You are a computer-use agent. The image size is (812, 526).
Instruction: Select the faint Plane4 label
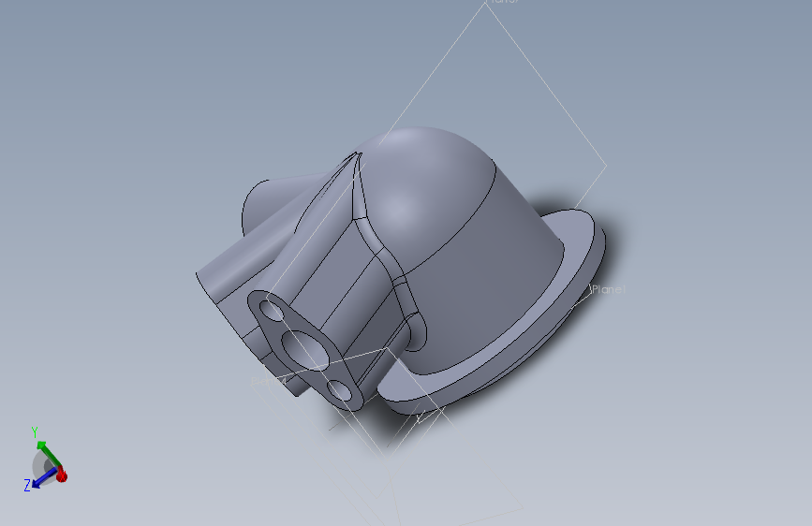269,382
